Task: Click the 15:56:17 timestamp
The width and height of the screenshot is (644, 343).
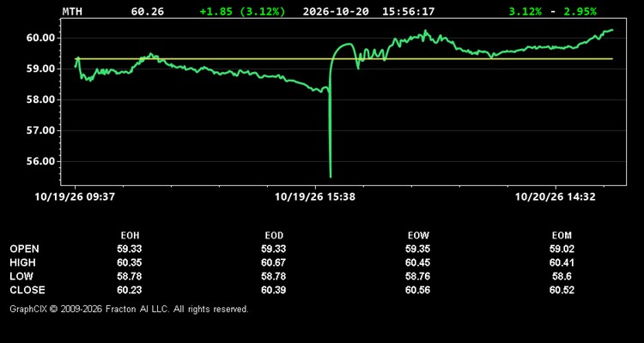Action: pyautogui.click(x=408, y=11)
